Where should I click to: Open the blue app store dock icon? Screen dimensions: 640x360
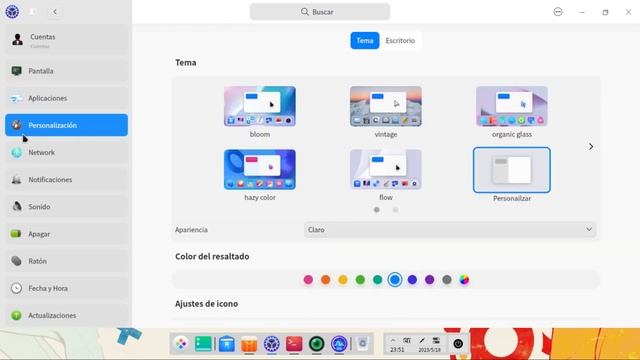click(x=227, y=344)
